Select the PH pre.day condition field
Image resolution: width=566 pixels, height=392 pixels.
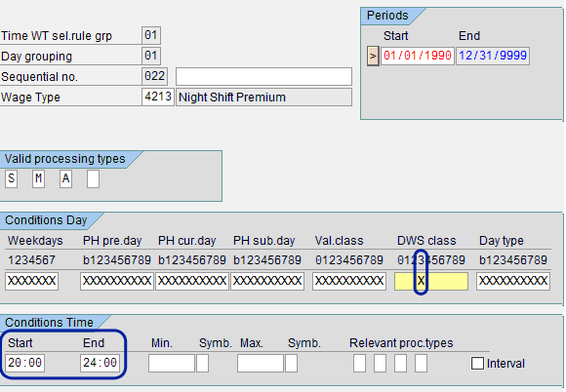(x=117, y=281)
